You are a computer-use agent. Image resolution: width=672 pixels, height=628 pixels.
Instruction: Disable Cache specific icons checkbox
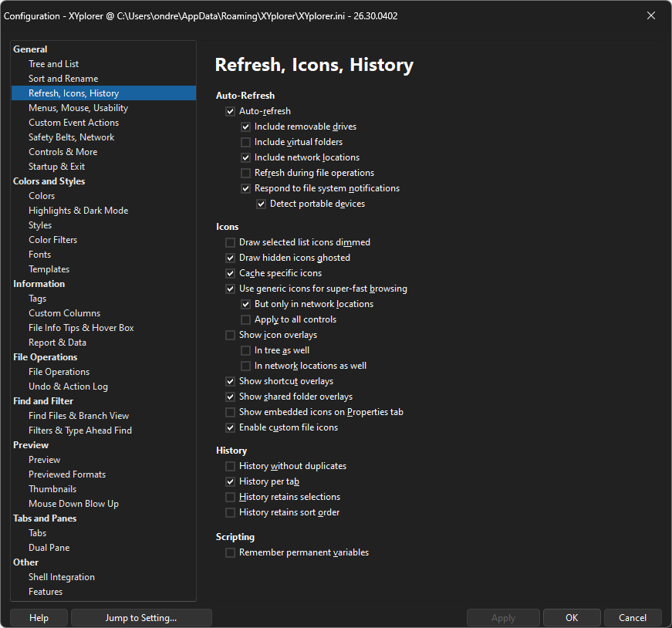pos(230,273)
